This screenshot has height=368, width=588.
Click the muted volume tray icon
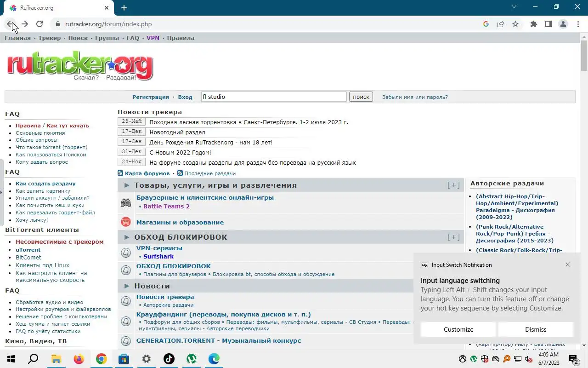[x=528, y=359]
